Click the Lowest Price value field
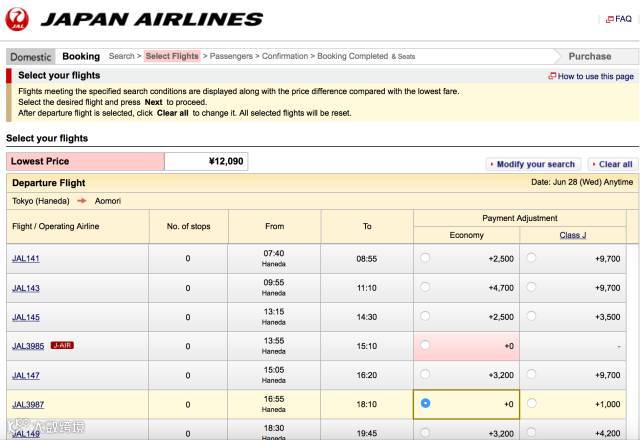Viewport: 640px width, 440px height. [x=206, y=162]
